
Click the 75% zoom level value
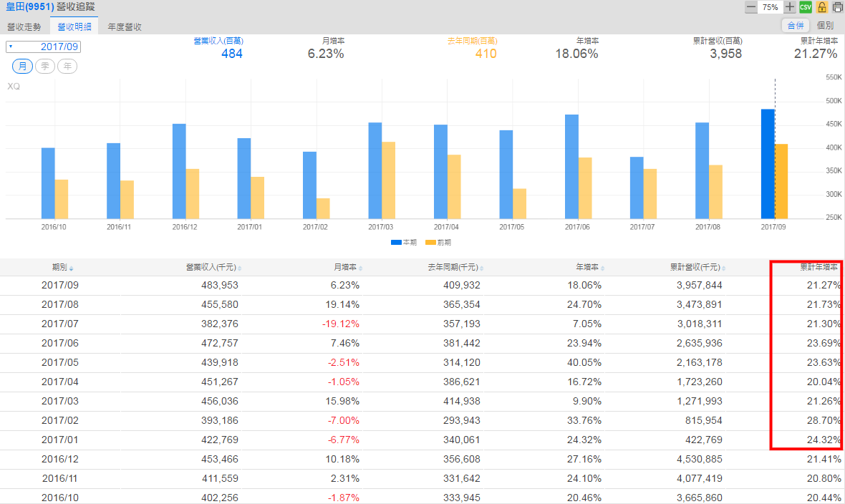coord(770,7)
